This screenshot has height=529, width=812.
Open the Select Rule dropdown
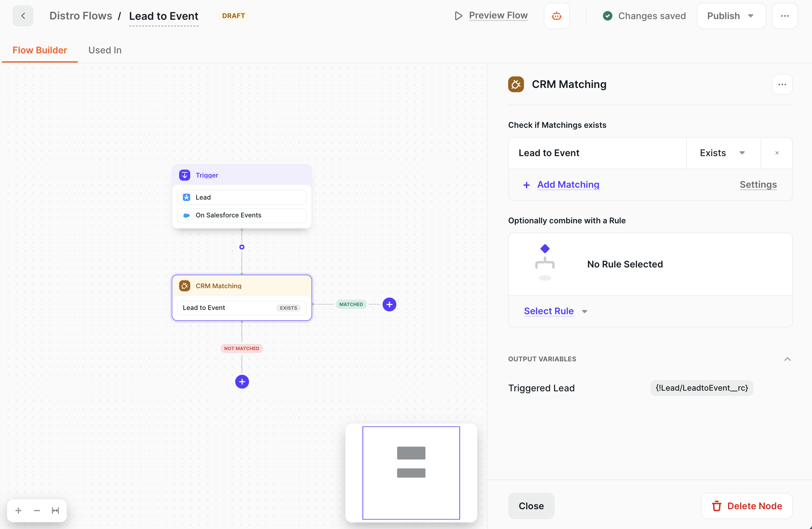coord(555,311)
